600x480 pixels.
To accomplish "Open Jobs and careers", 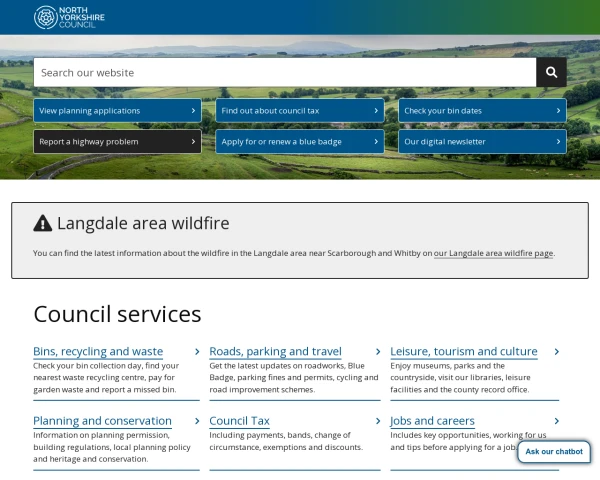I will [432, 421].
